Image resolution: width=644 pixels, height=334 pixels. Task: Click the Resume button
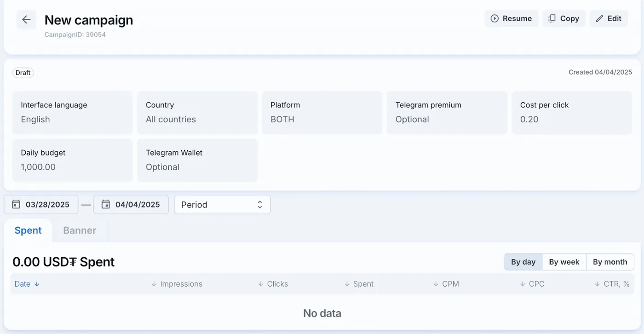511,18
